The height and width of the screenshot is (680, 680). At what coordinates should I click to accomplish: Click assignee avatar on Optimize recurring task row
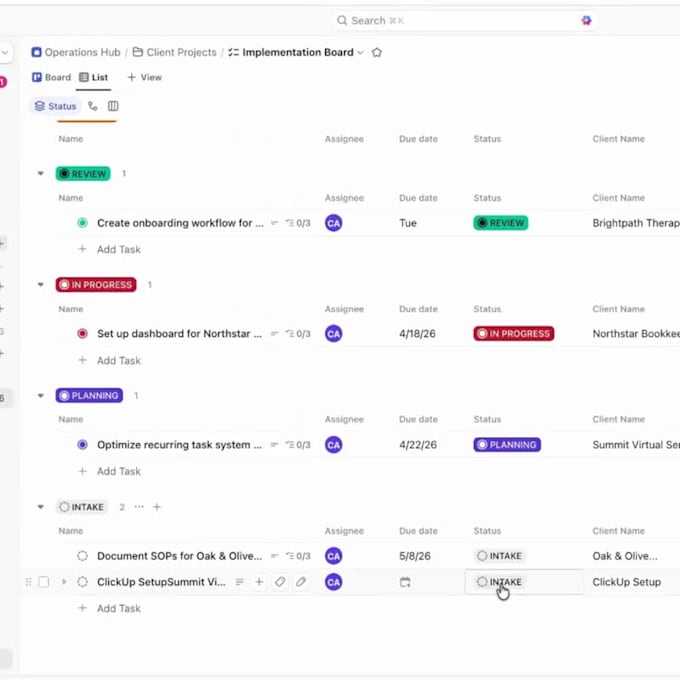[x=333, y=445]
